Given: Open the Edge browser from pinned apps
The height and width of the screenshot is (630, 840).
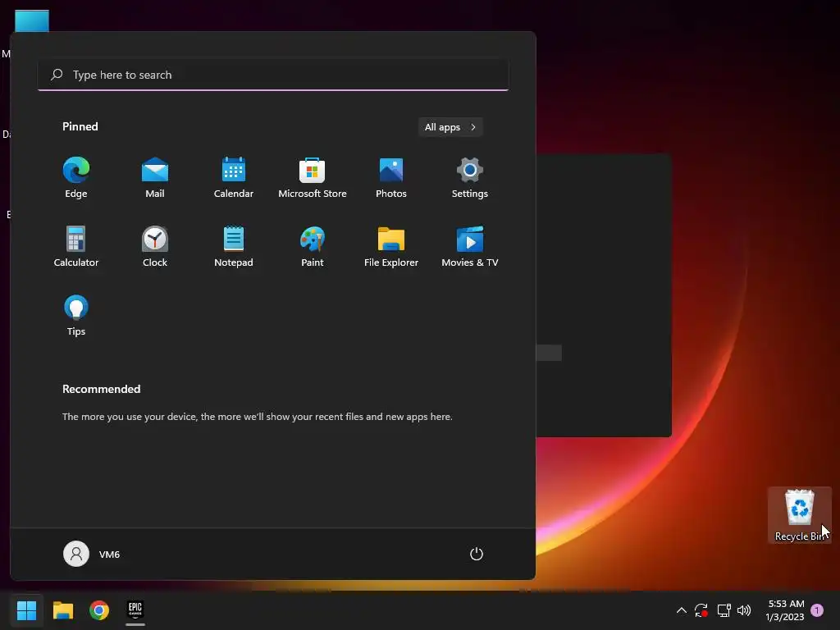Looking at the screenshot, I should click(x=76, y=178).
